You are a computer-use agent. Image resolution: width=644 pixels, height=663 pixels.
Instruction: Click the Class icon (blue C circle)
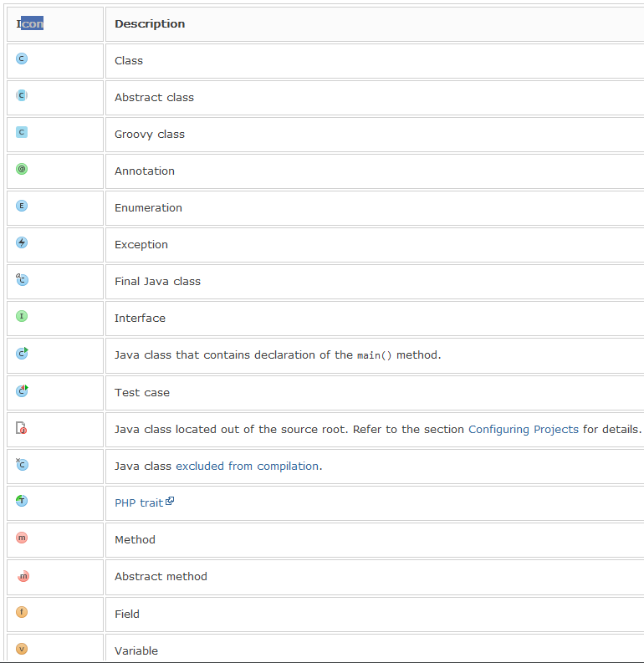tap(22, 59)
